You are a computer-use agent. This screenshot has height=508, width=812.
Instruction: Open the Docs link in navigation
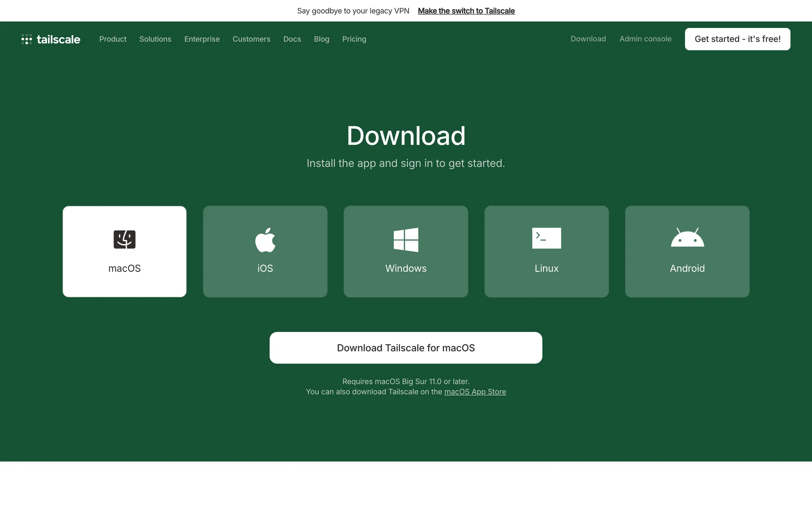tap(292, 39)
